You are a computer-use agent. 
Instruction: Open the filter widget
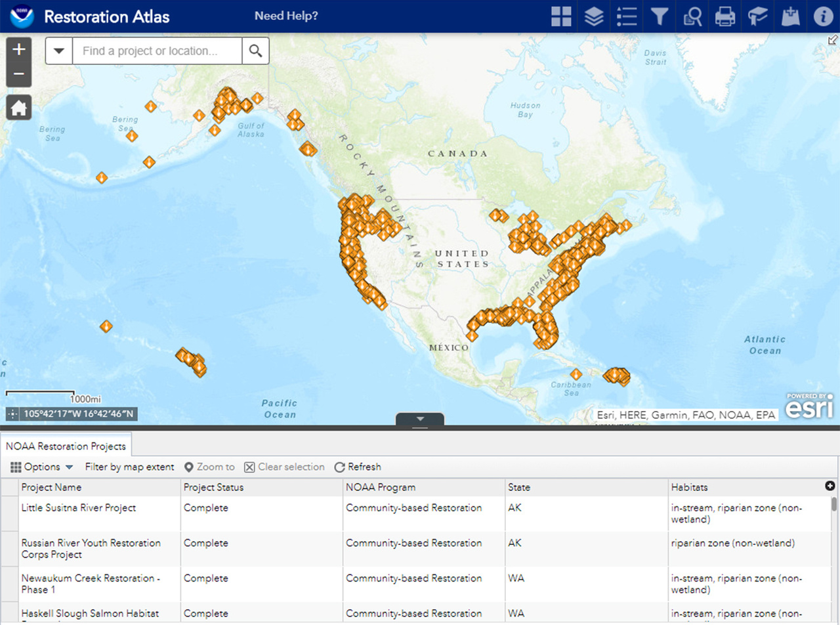[659, 16]
